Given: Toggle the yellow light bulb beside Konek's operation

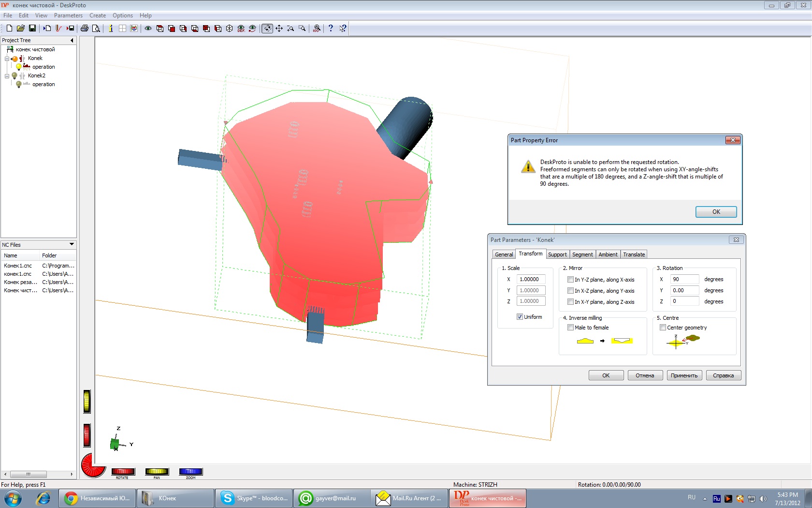Looking at the screenshot, I should (x=19, y=67).
